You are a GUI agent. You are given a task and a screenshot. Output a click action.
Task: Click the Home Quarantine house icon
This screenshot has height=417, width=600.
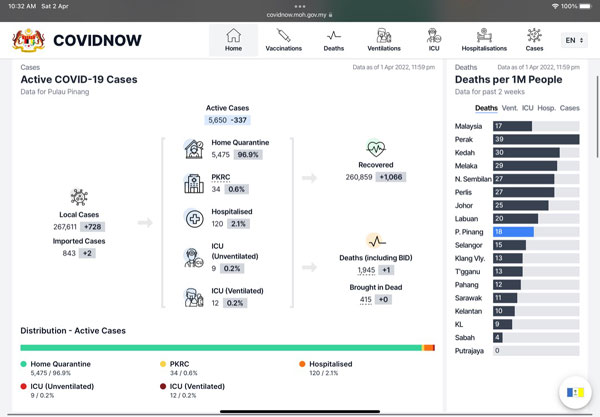(x=194, y=149)
